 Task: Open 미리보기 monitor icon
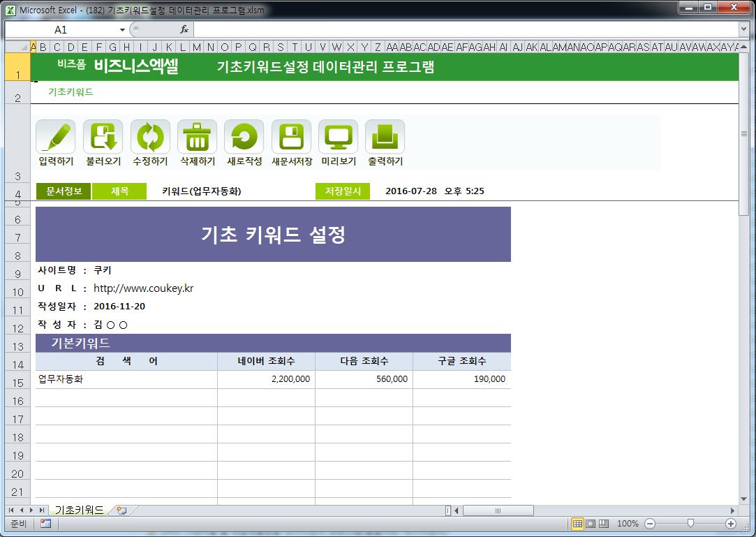[338, 137]
